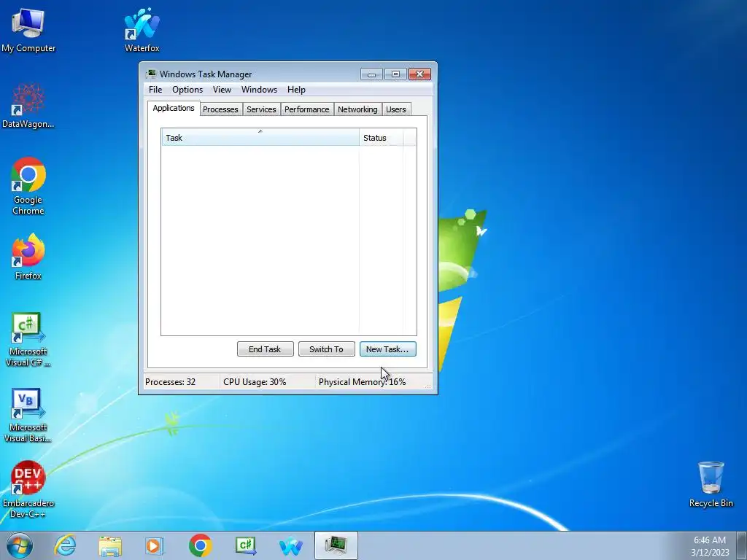Select the Embarcadero Dev-C++ desktop icon

[x=28, y=489]
